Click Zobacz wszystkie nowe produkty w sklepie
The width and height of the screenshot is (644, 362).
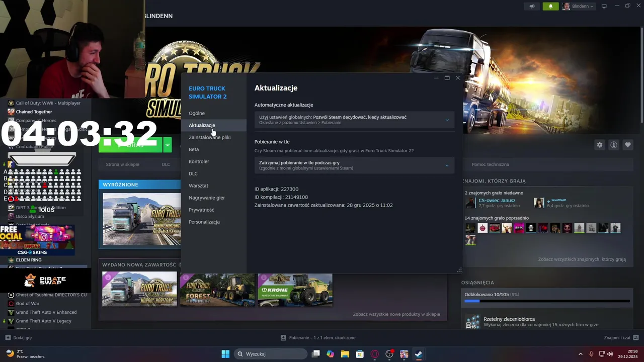[x=396, y=314]
